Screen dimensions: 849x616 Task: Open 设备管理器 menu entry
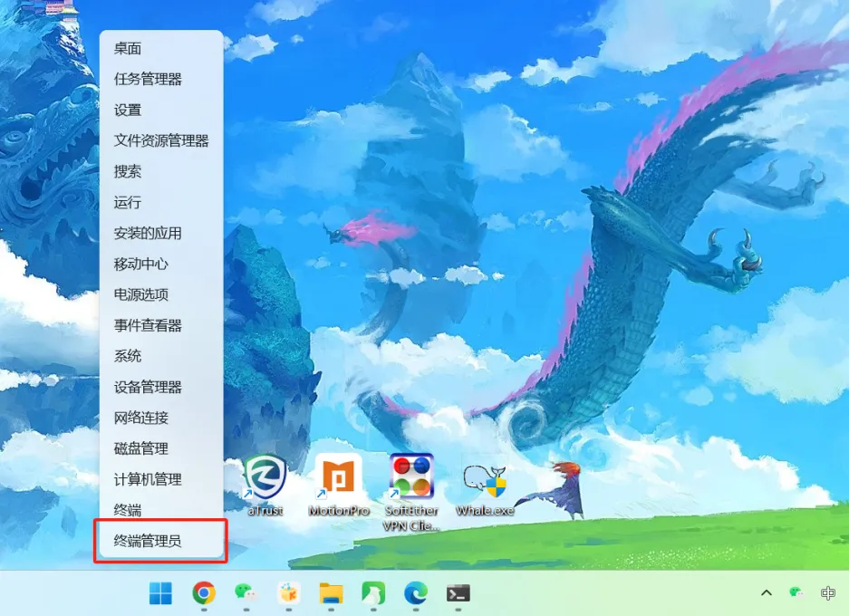point(161,387)
